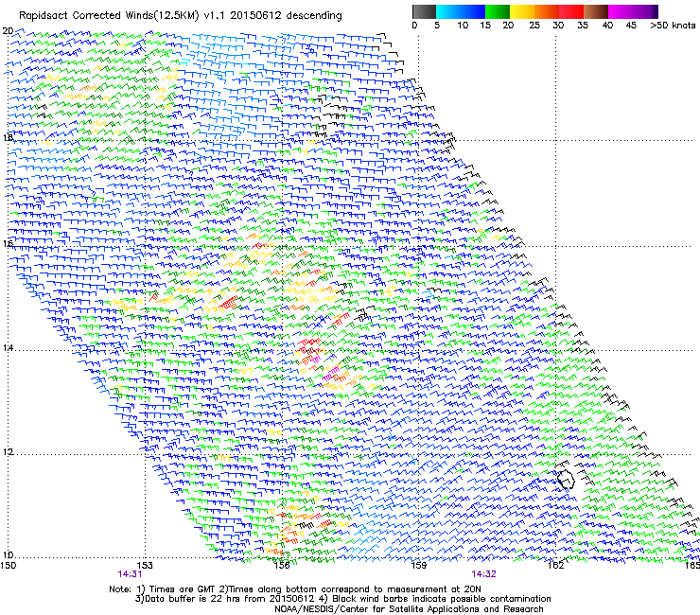Click the longitude label 162
This screenshot has width=700, height=615.
pyautogui.click(x=555, y=566)
